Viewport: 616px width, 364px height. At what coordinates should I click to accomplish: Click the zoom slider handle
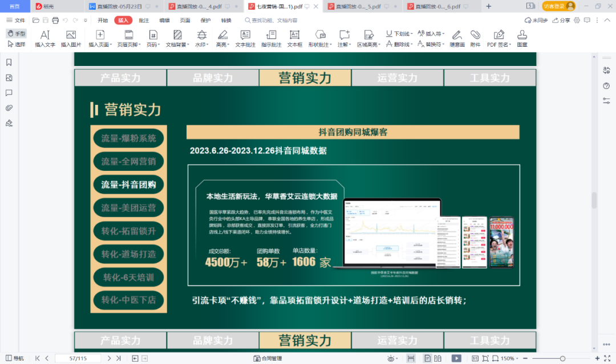(562, 358)
